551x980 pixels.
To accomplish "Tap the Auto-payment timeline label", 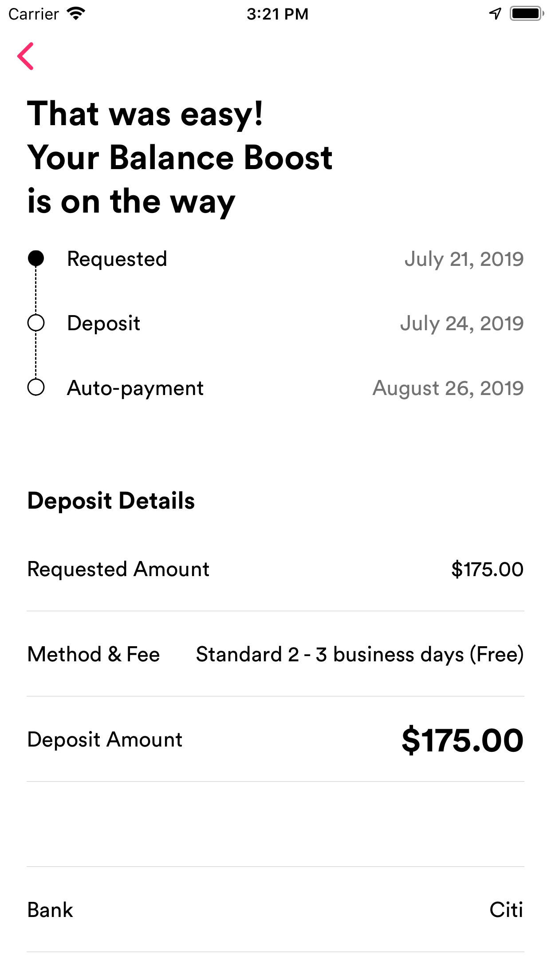I will tap(135, 388).
